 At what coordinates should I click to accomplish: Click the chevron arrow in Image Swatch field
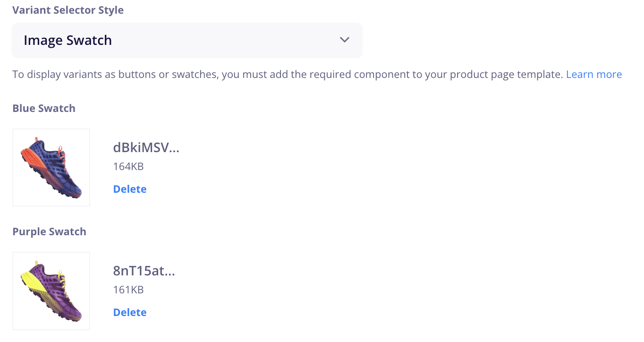345,40
